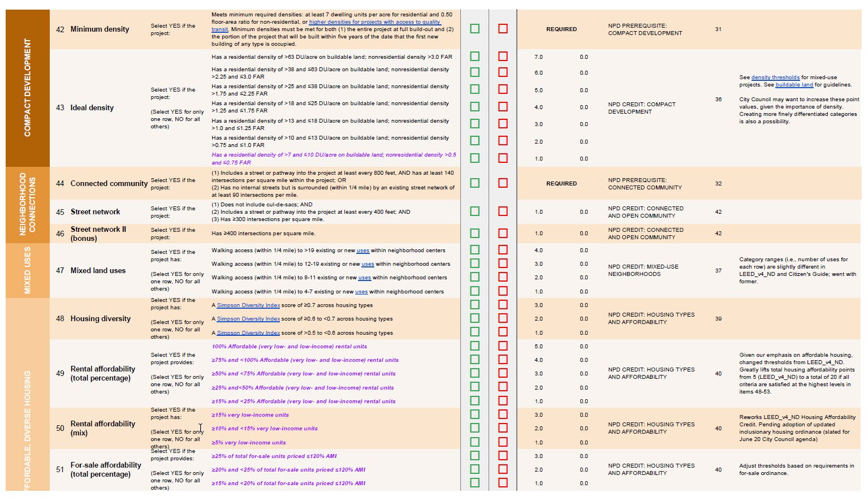868x501 pixels.
Task: Mark red NO box for Street network
Action: (x=503, y=211)
